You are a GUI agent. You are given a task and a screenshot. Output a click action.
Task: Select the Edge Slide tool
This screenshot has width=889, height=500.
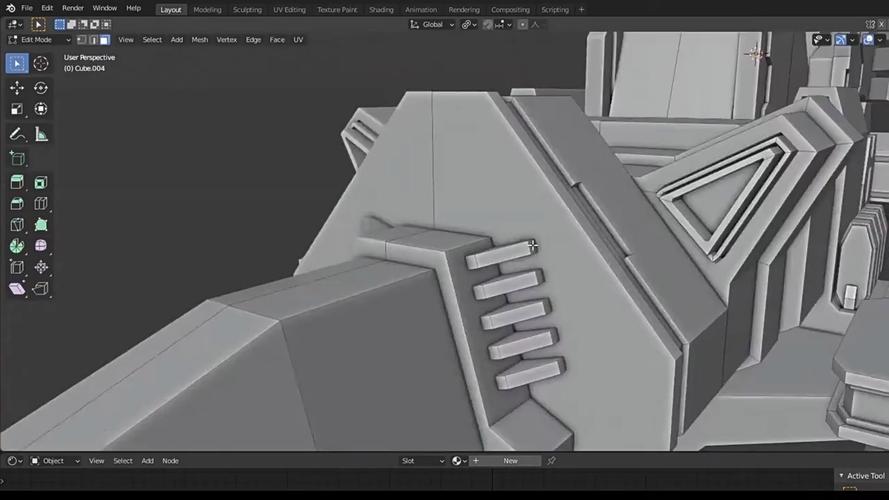point(17,268)
